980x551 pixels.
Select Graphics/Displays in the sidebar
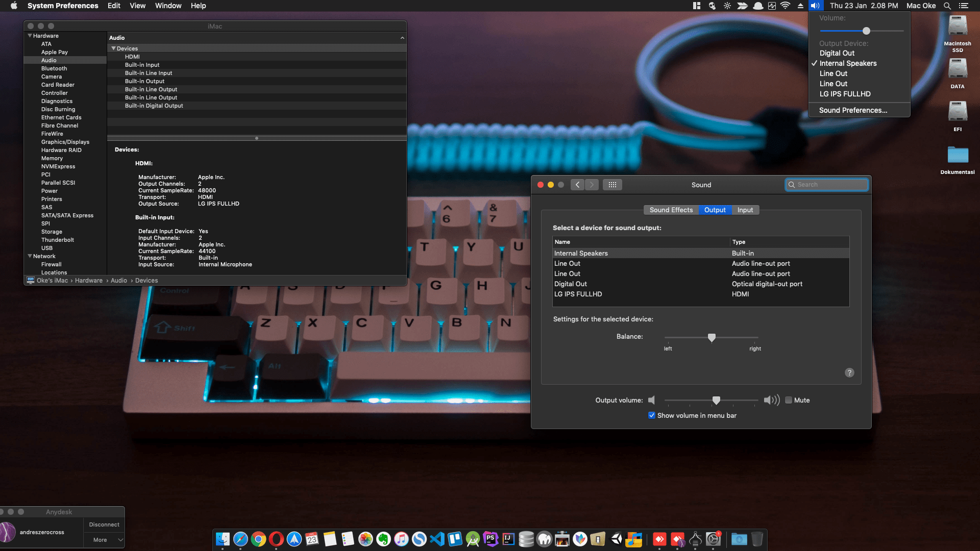pos(65,142)
